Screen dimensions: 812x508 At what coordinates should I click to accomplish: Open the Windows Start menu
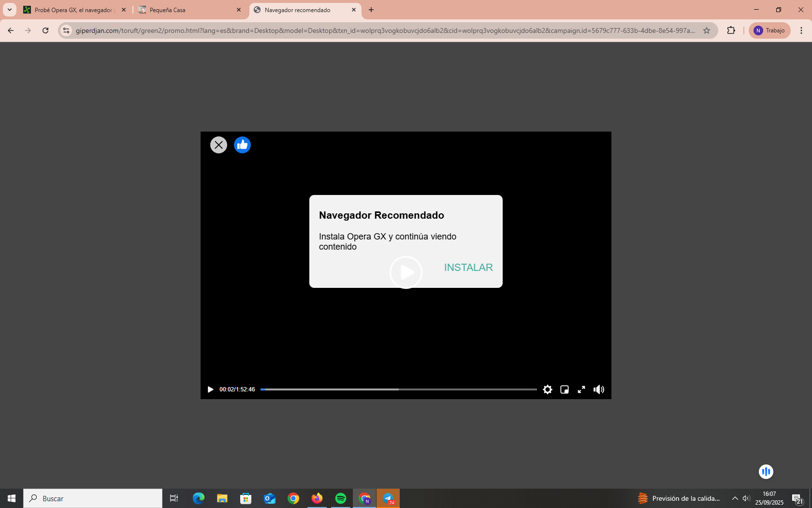12,498
